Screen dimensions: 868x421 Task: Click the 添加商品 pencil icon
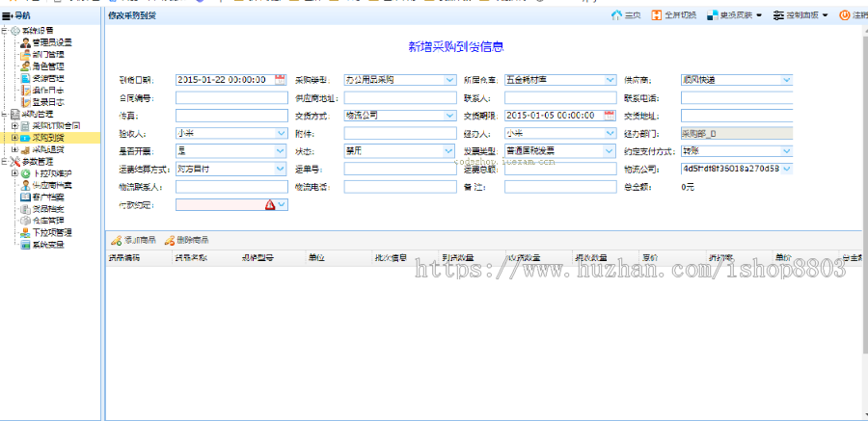[117, 241]
